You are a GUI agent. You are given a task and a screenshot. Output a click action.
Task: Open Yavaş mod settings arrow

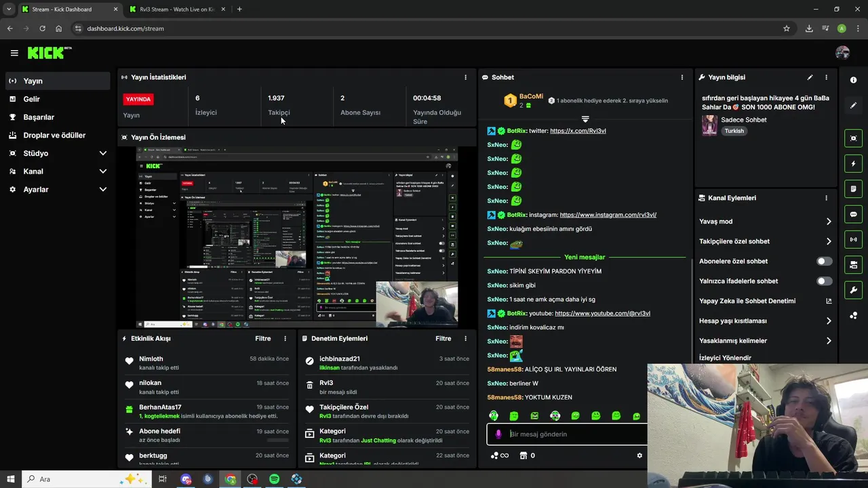click(x=829, y=222)
